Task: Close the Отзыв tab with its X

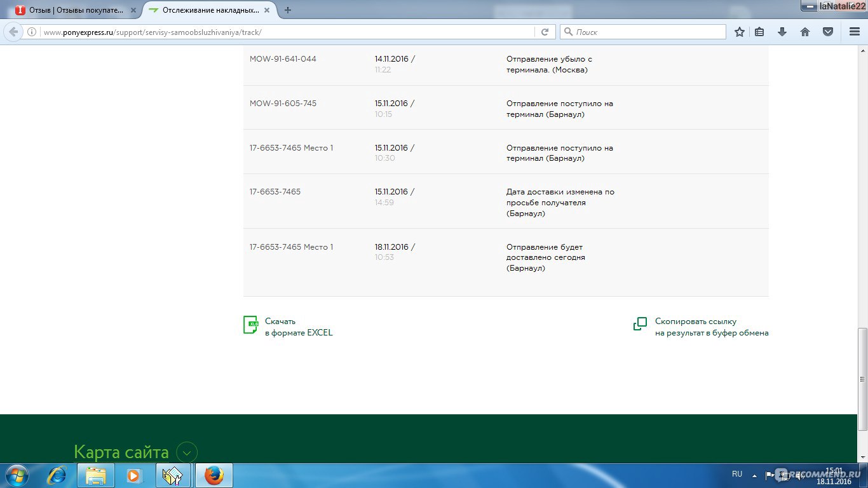Action: (133, 10)
